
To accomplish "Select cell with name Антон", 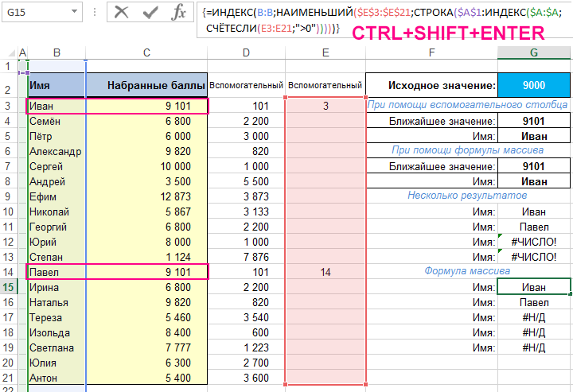I will pyautogui.click(x=57, y=378).
